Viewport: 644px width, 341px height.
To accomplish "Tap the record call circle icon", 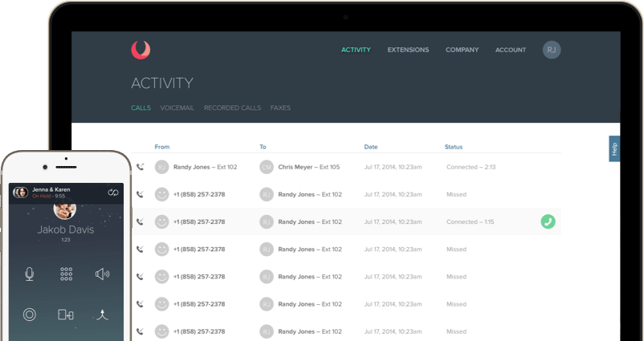I will [x=30, y=315].
